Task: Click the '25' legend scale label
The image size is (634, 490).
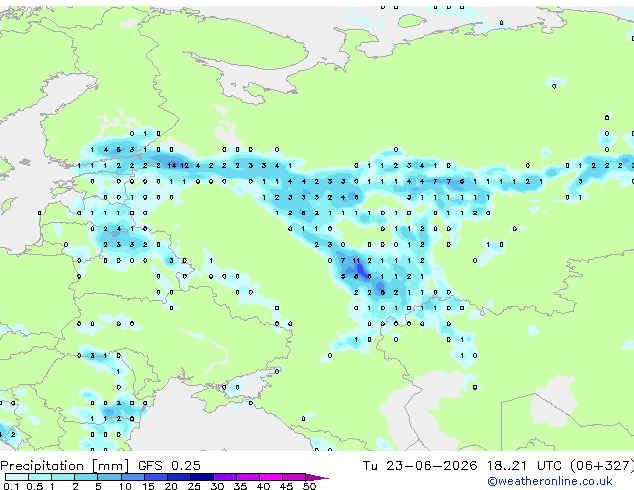Action: pos(194,486)
